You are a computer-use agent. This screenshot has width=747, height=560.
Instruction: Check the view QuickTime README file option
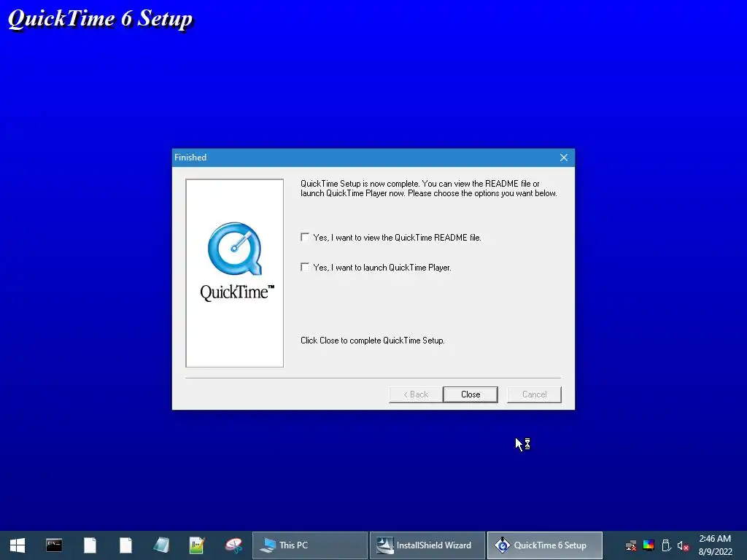tap(305, 237)
